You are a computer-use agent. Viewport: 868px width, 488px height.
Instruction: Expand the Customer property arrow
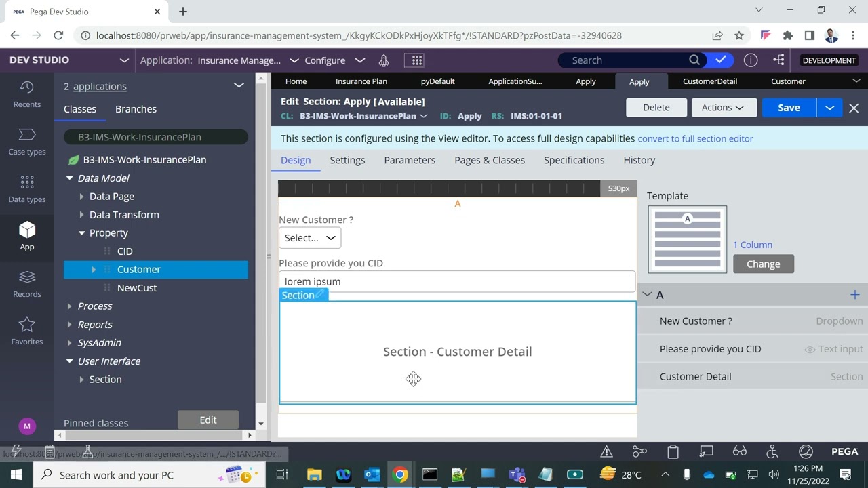(94, 270)
